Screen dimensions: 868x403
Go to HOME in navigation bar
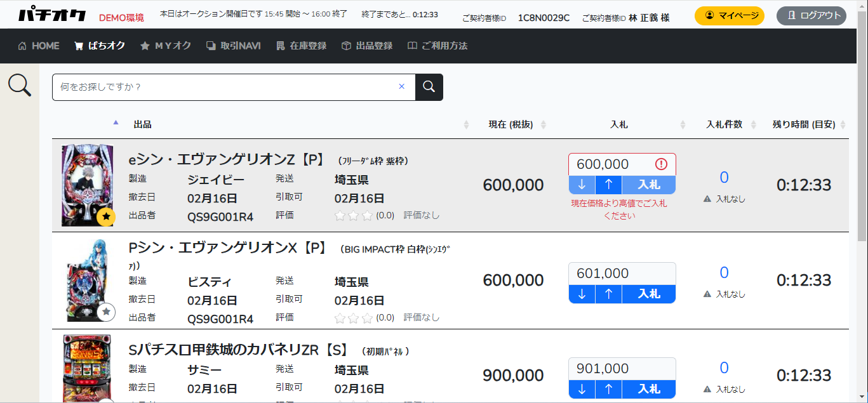(39, 46)
